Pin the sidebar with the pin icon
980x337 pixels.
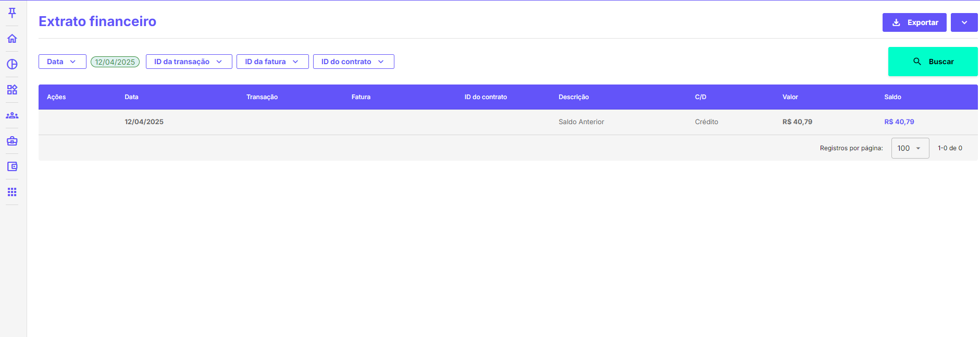tap(12, 13)
